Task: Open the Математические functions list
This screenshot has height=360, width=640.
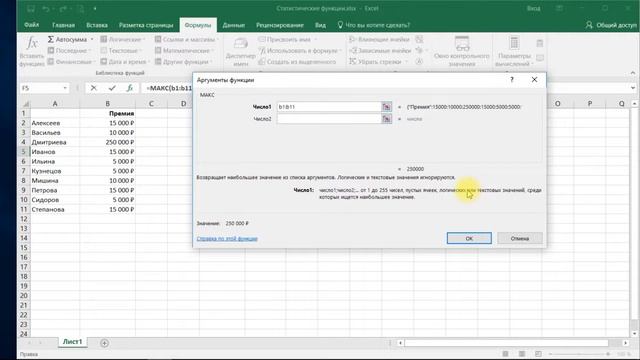Action: coord(184,51)
